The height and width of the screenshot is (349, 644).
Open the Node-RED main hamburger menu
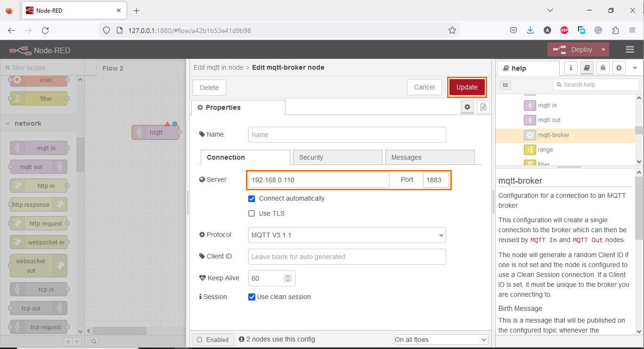630,49
